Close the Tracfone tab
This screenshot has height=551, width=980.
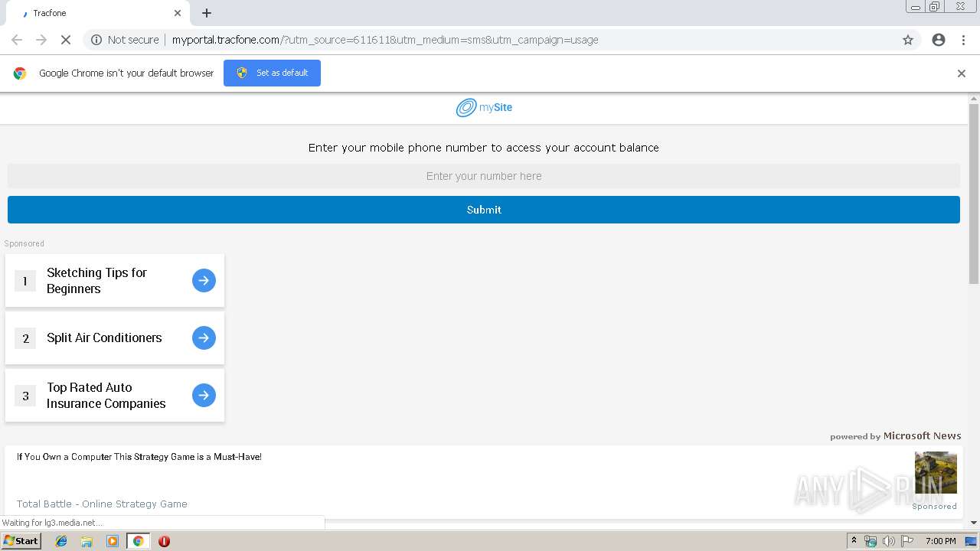point(178,13)
